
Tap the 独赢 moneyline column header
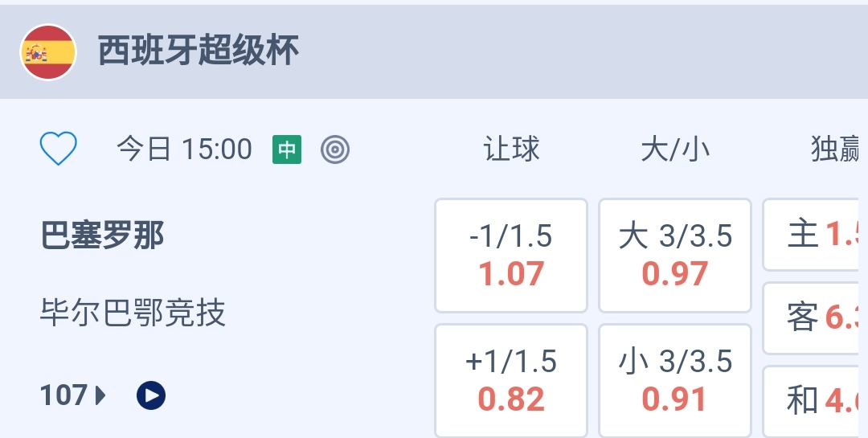(x=836, y=149)
